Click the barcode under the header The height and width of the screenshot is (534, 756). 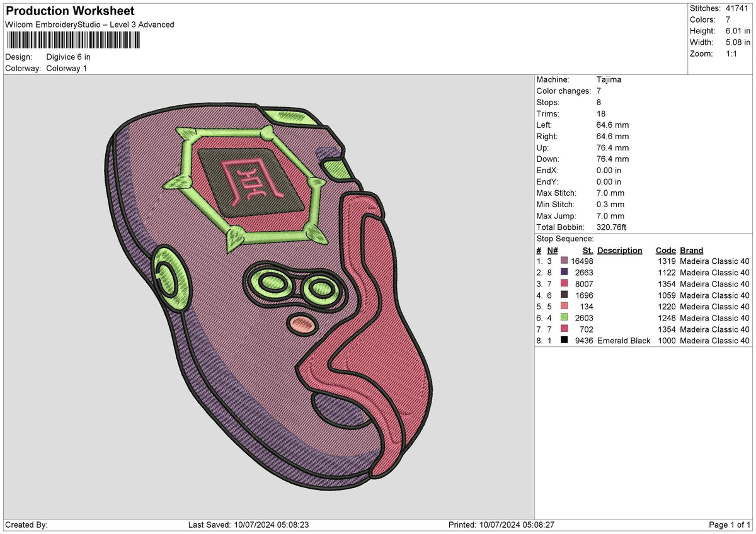[73, 41]
